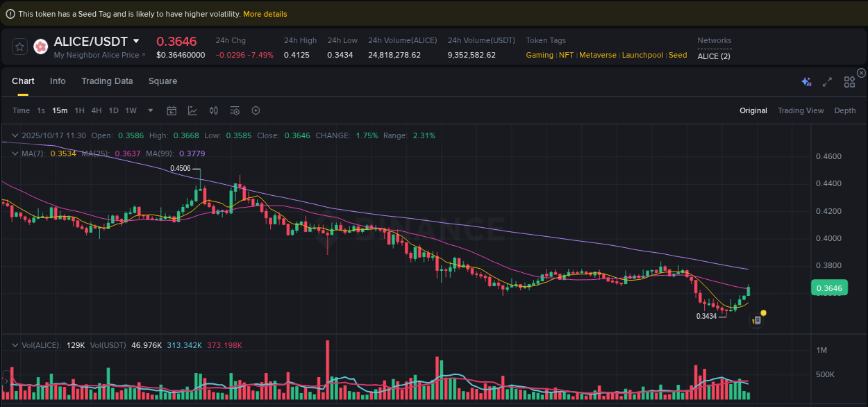This screenshot has width=868, height=407.
Task: Collapse the MA indicator row
Action: coord(15,153)
